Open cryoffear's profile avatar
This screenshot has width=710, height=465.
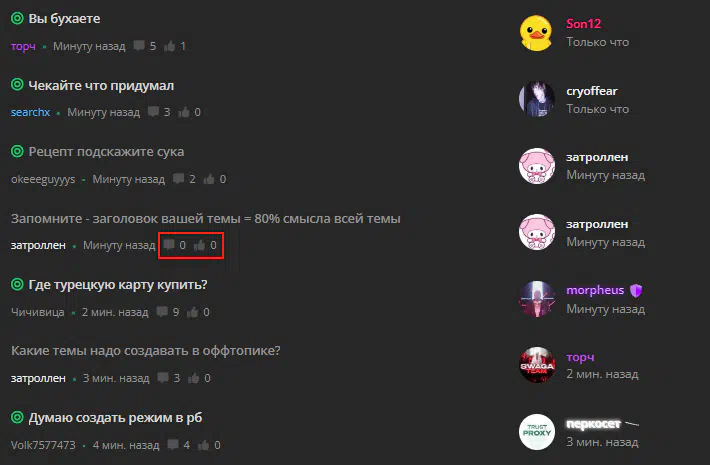coord(537,100)
